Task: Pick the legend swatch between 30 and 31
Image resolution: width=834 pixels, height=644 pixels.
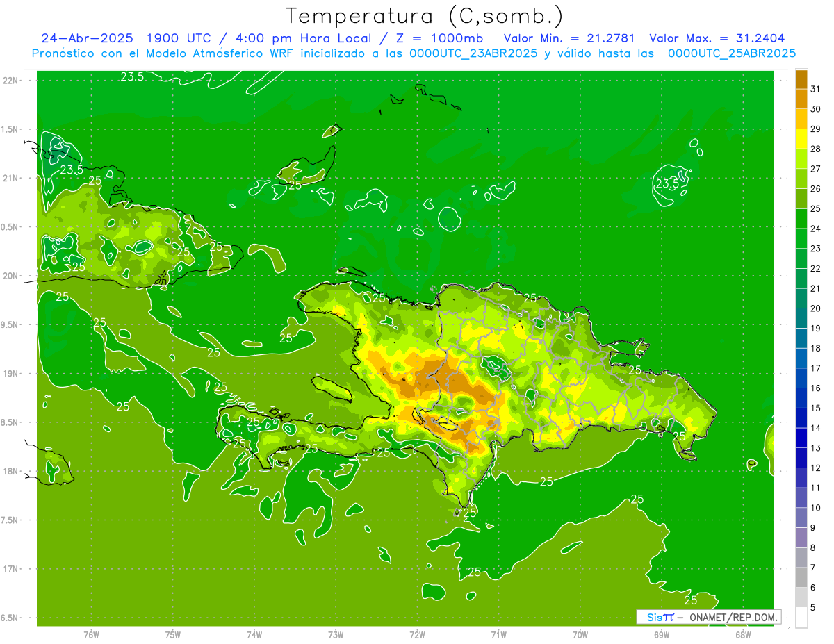Action: [x=801, y=99]
